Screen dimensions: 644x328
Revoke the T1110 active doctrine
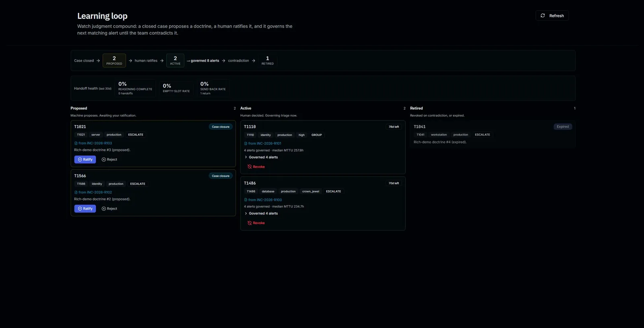point(256,167)
